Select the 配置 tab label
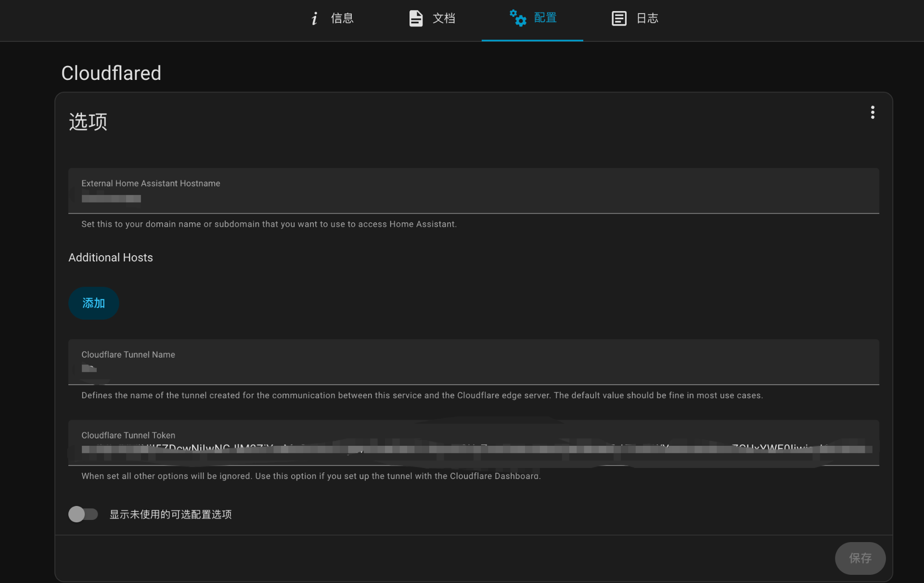 [x=545, y=18]
